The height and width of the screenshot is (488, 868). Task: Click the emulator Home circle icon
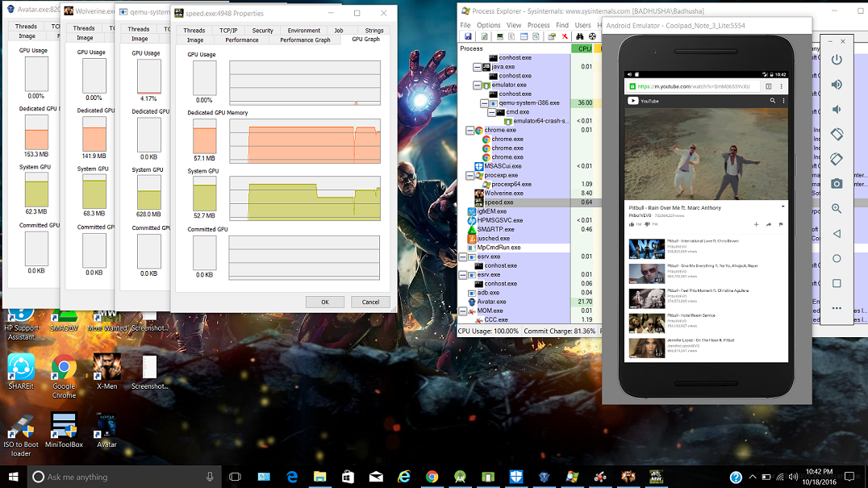click(x=837, y=258)
